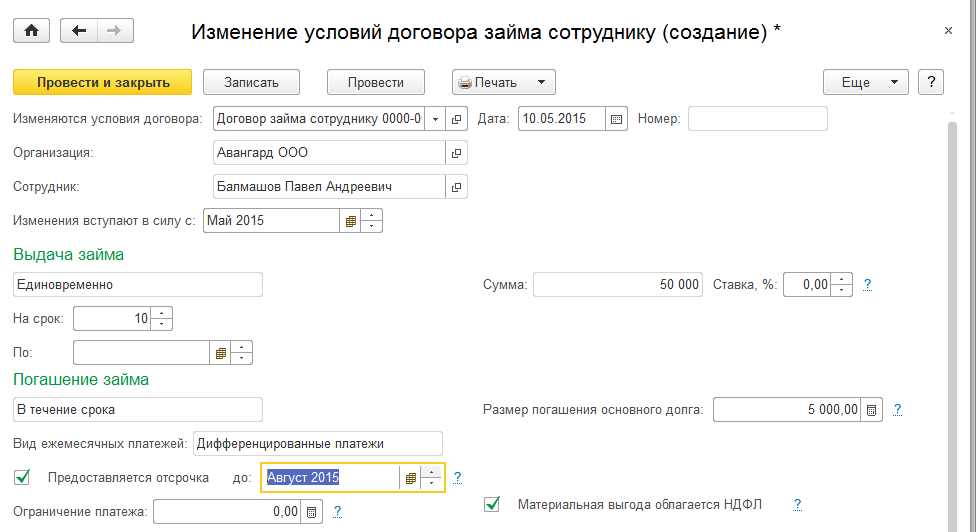Open the employee Балмашов record icon

click(457, 187)
